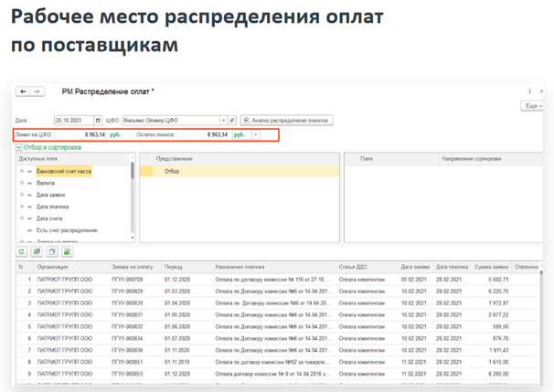Click the second toolbar icon next to refresh
This screenshot has width=554, height=392.
[37, 250]
